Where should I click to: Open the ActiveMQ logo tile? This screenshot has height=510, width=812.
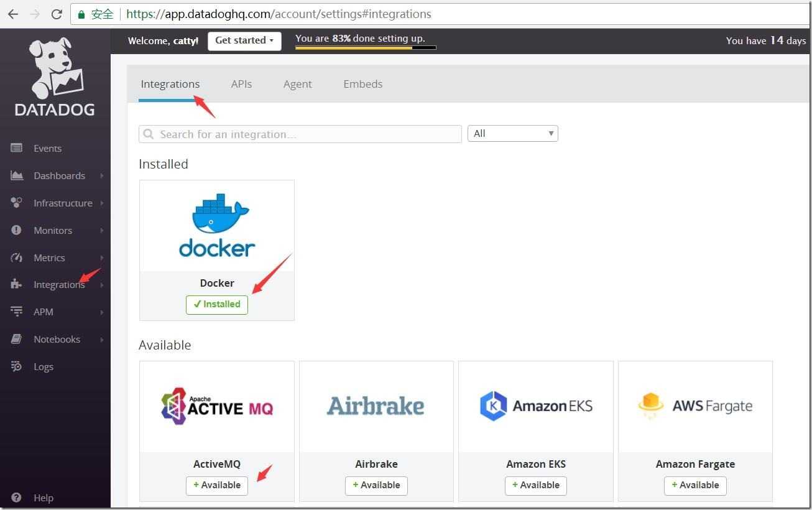tap(217, 407)
